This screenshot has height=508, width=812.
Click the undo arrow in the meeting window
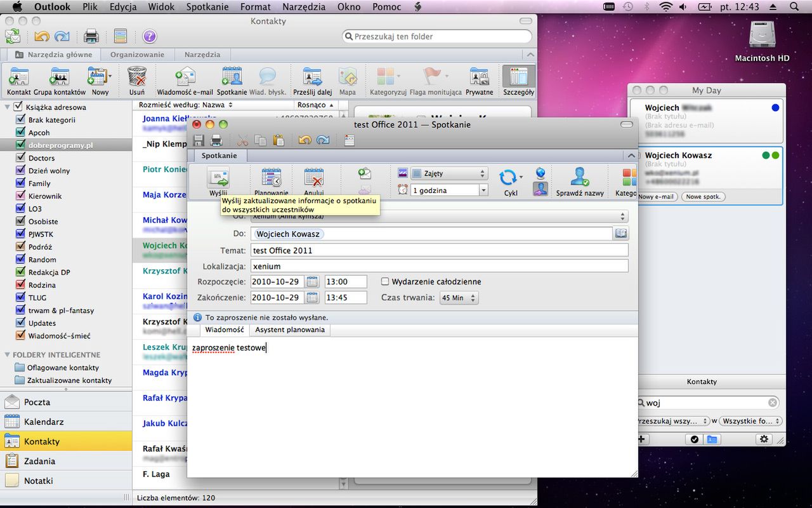point(305,140)
